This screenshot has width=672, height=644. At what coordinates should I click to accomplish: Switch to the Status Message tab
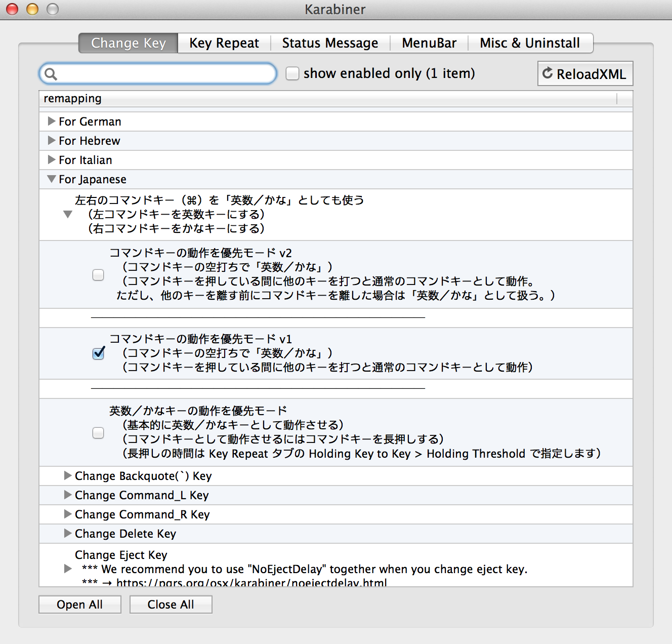(330, 43)
